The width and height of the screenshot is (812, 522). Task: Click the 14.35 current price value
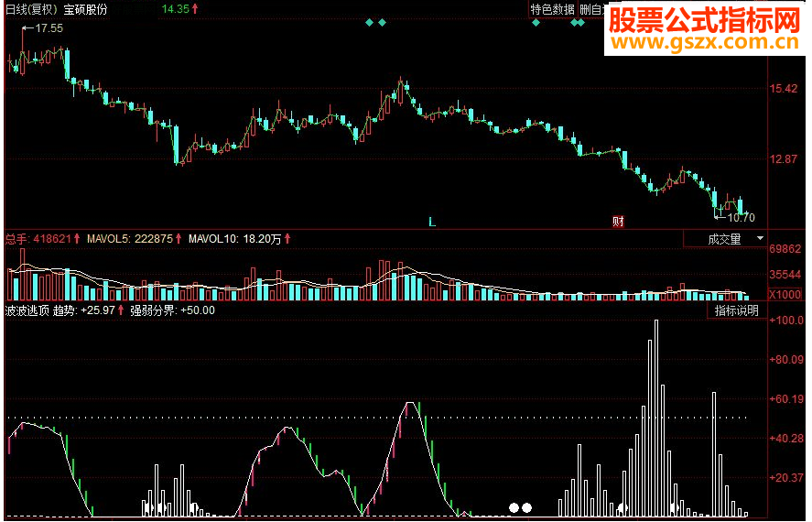click(x=175, y=9)
